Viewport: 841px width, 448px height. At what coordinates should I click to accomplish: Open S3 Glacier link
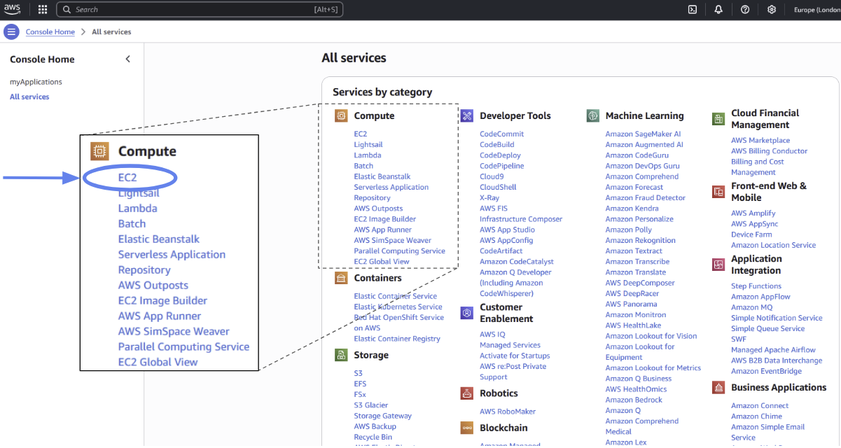371,406
